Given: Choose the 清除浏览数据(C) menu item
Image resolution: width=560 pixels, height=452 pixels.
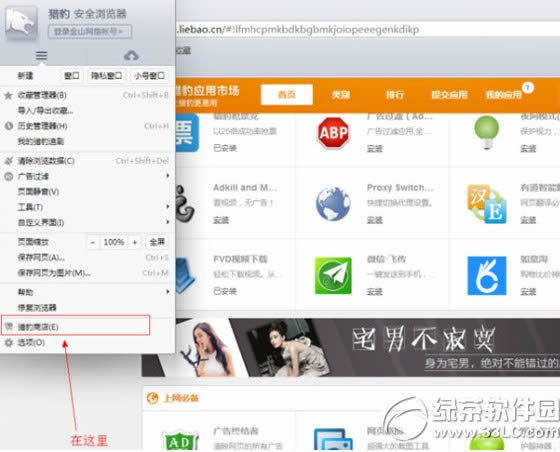Looking at the screenshot, I should tap(88, 161).
